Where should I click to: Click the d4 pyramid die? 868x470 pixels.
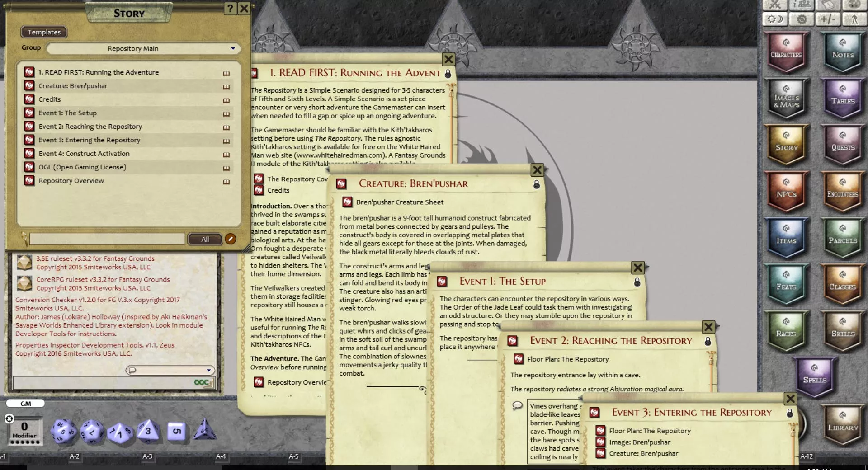click(204, 430)
